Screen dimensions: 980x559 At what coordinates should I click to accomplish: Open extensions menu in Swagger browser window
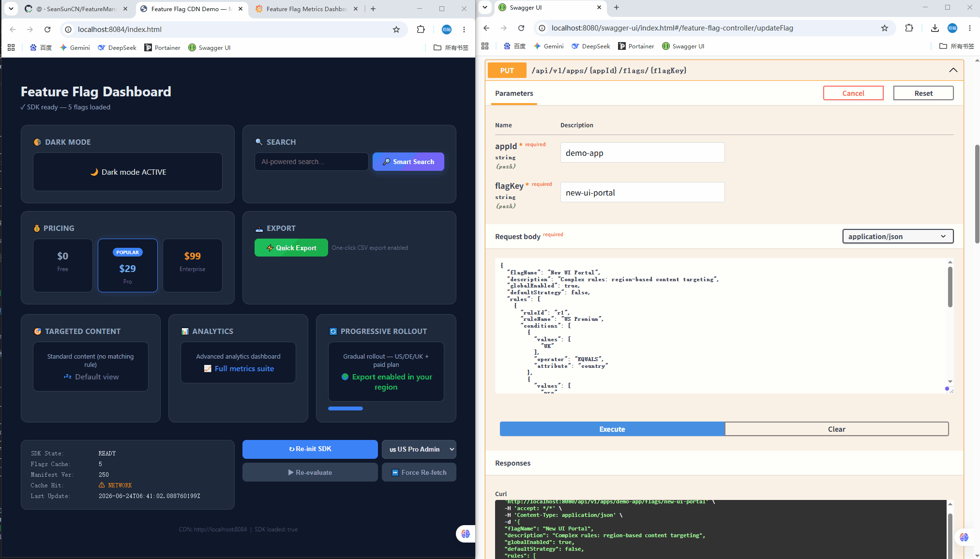click(909, 28)
